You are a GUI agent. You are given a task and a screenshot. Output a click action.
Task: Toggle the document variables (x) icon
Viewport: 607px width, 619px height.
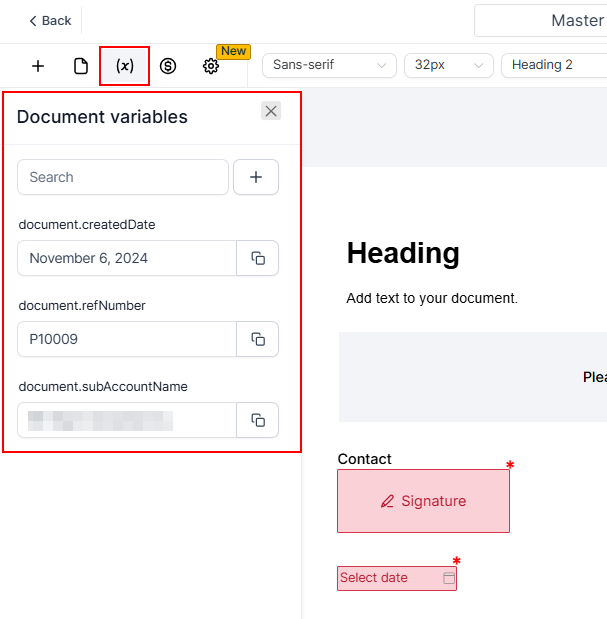point(125,66)
